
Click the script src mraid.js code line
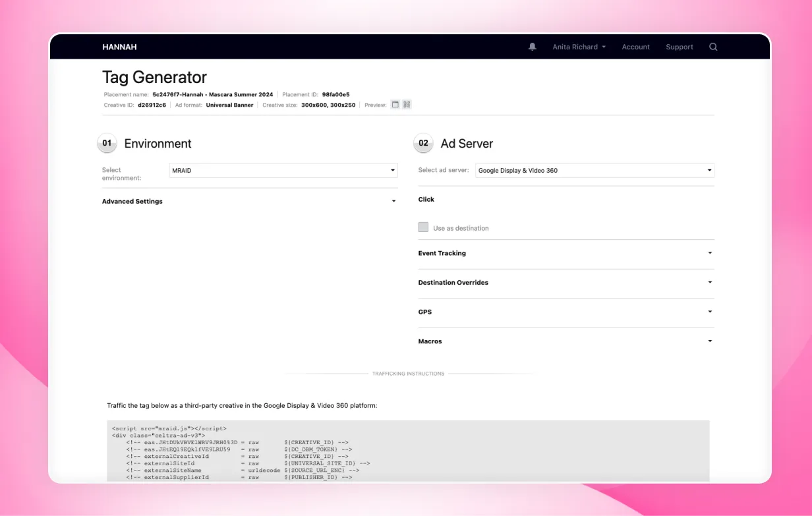169,429
